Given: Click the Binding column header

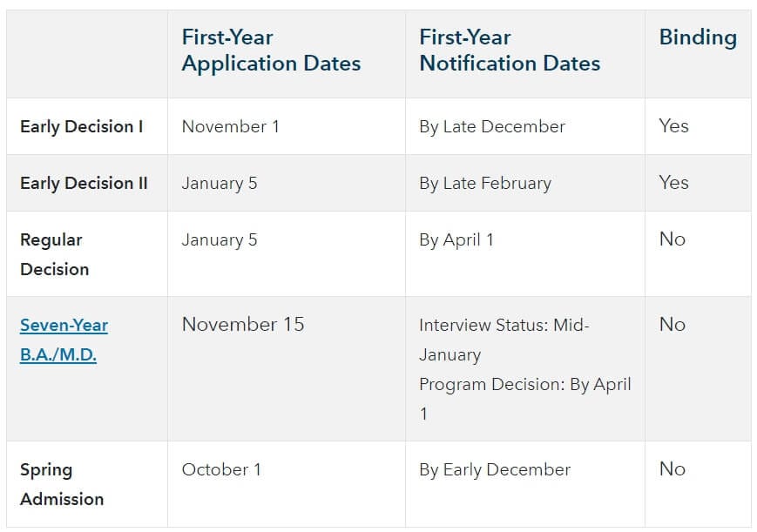Looking at the screenshot, I should pyautogui.click(x=698, y=37).
